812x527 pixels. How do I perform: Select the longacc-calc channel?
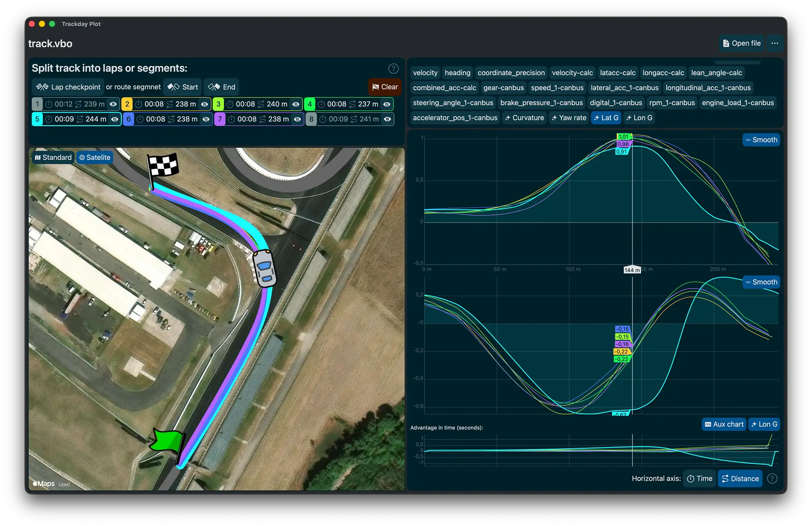tap(663, 73)
